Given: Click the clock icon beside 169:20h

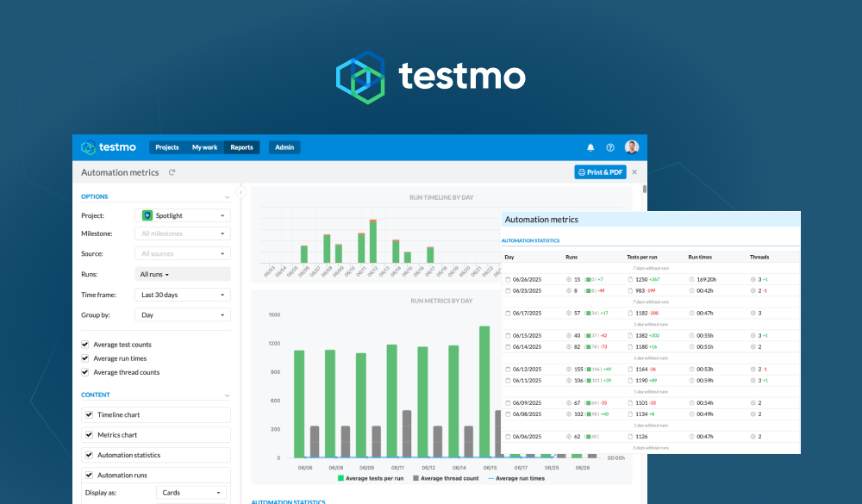Looking at the screenshot, I should pyautogui.click(x=691, y=279).
